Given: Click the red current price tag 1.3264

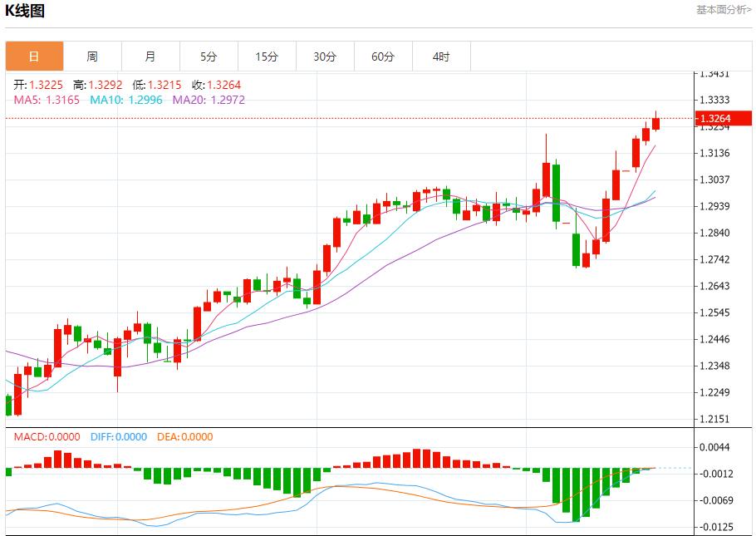Looking at the screenshot, I should [x=722, y=119].
